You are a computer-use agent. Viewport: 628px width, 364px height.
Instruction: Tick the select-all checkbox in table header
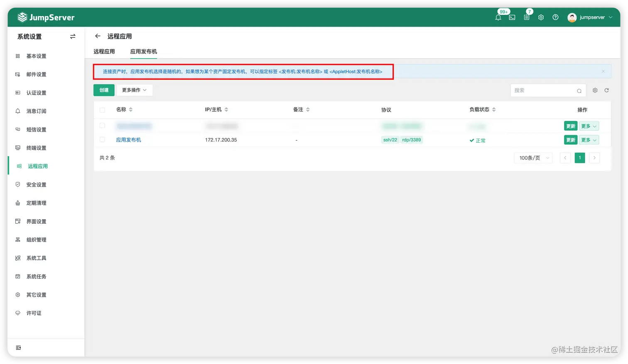pos(102,110)
